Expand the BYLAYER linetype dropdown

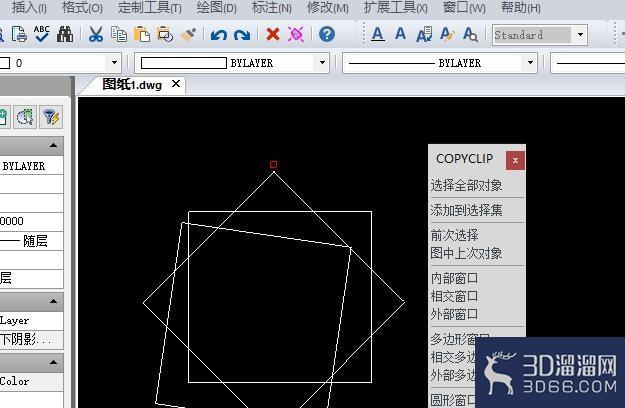[530, 63]
